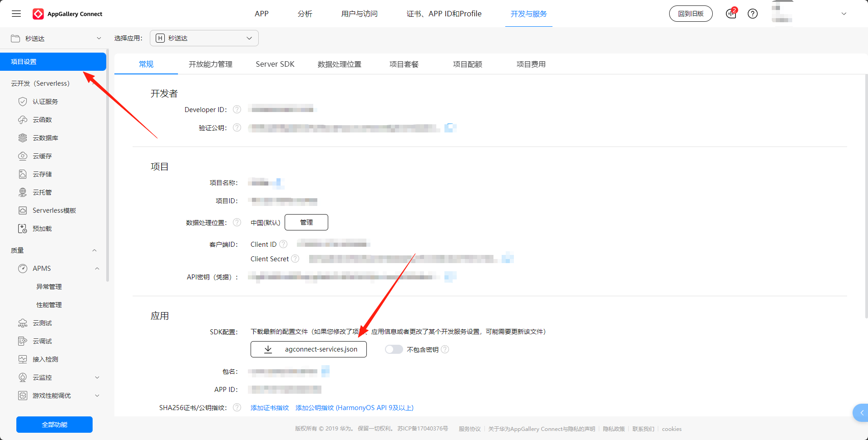
Task: Click the Serverless模板 icon
Action: coord(23,210)
